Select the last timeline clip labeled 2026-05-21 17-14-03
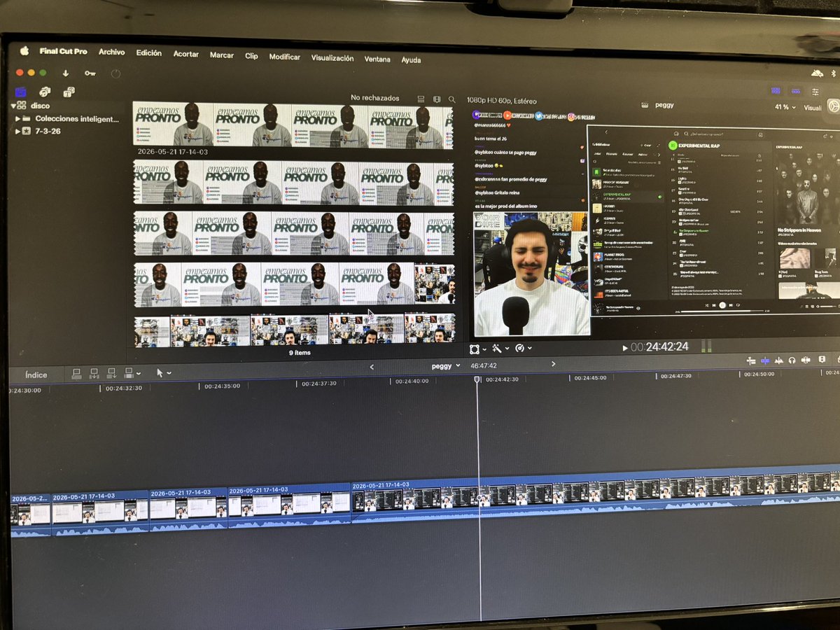 (x=595, y=494)
